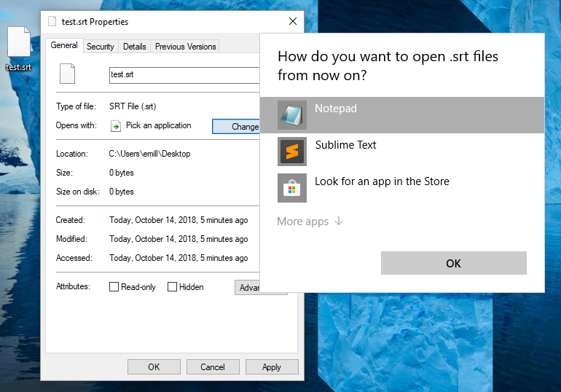561x392 pixels.
Task: Click the Pick an application text
Action: (x=159, y=125)
